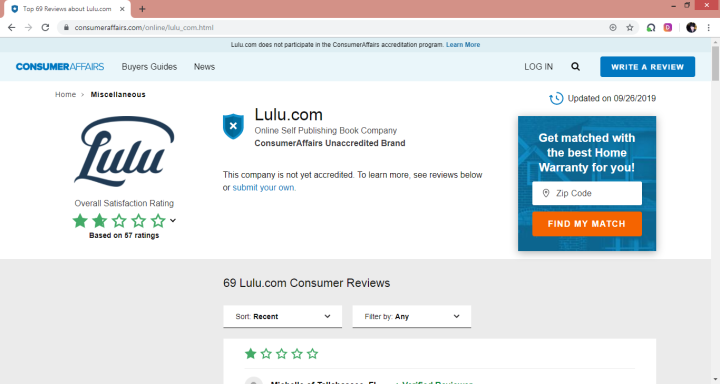Image resolution: width=720 pixels, height=384 pixels.
Task: Reload the page with the refresh icon
Action: click(45, 28)
